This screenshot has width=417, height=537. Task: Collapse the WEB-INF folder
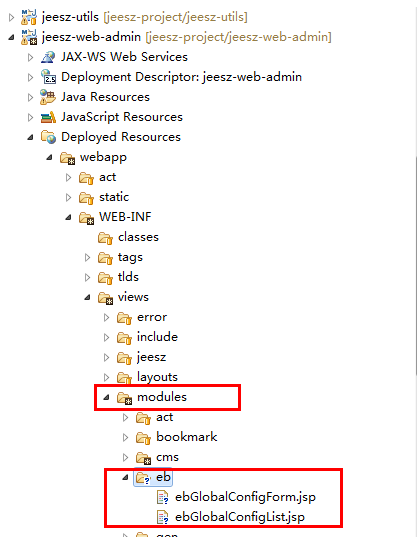[x=68, y=217]
